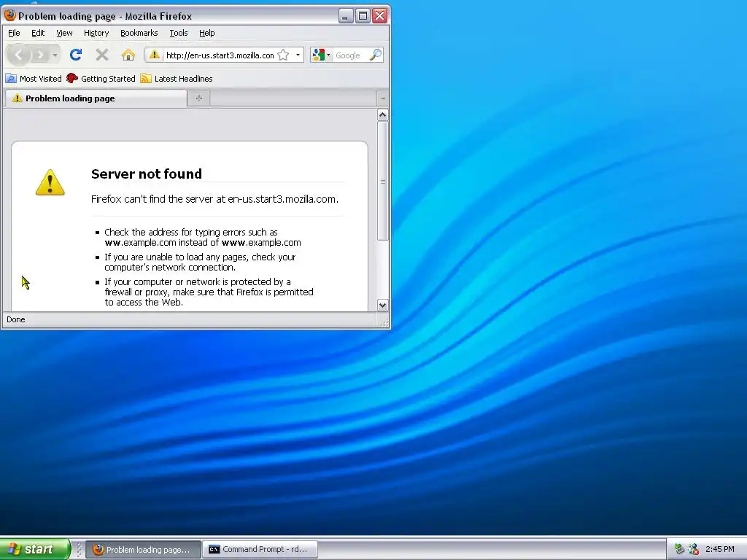Image resolution: width=747 pixels, height=560 pixels.
Task: Click the page scrollbar down arrow
Action: tap(382, 306)
